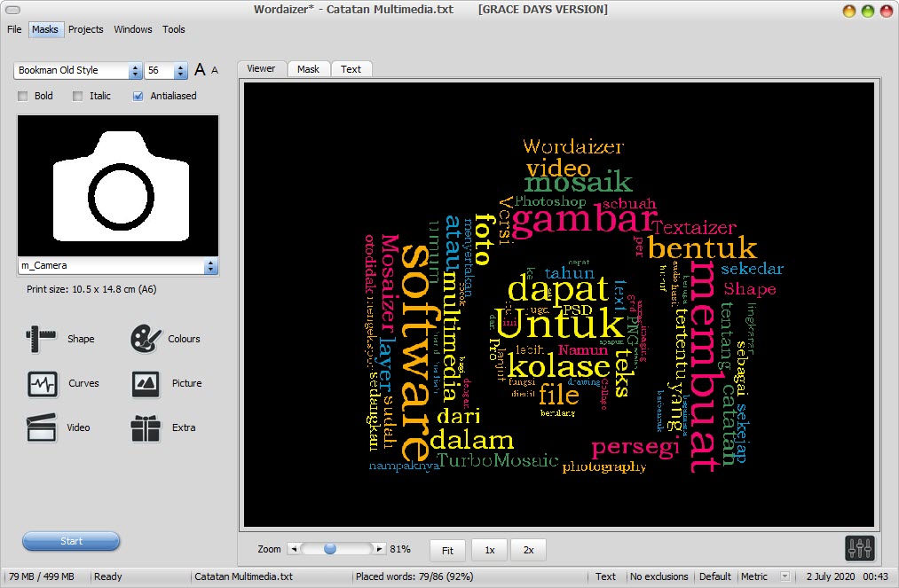Image resolution: width=899 pixels, height=588 pixels.
Task: Click the 81% zoom value
Action: coord(400,549)
